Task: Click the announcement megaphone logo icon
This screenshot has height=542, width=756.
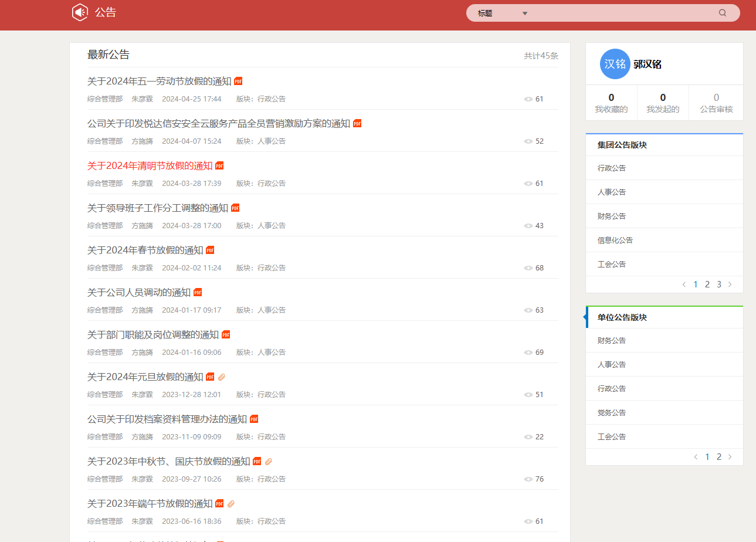Action: [x=80, y=12]
